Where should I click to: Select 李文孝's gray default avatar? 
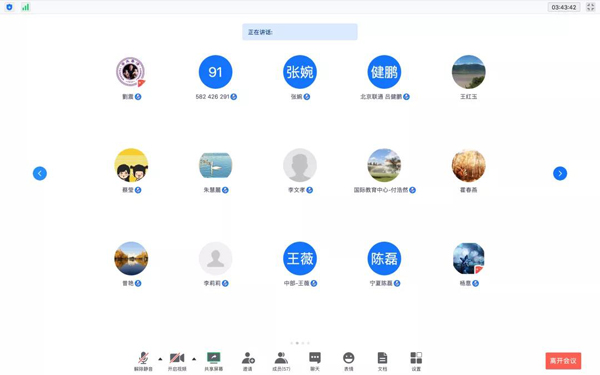[300, 165]
